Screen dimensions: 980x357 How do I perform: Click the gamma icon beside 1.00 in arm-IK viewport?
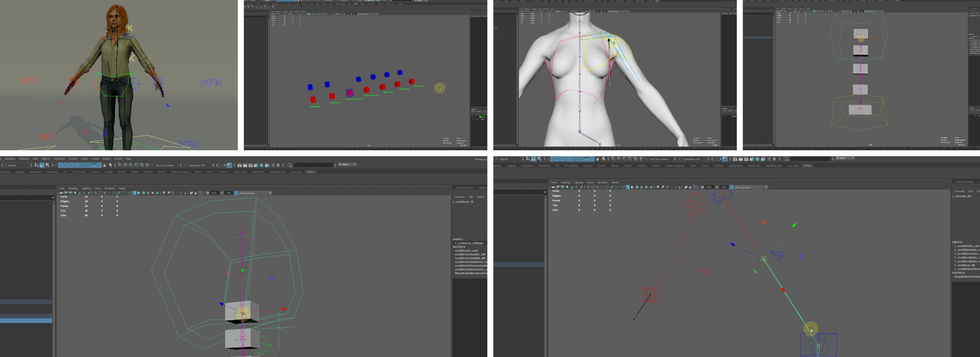[717, 187]
